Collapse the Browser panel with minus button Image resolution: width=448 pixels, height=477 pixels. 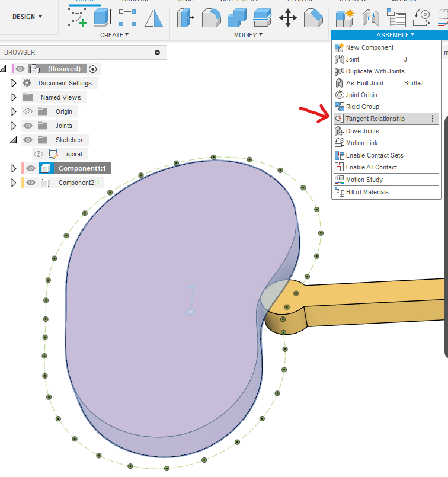pos(157,52)
